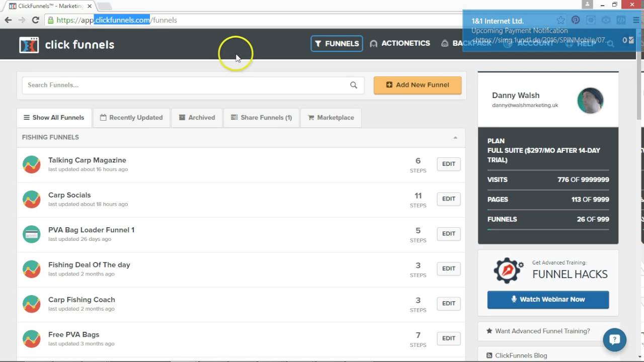Image resolution: width=644 pixels, height=362 pixels.
Task: Open the ClickFunnels Blog link
Action: pos(521,355)
